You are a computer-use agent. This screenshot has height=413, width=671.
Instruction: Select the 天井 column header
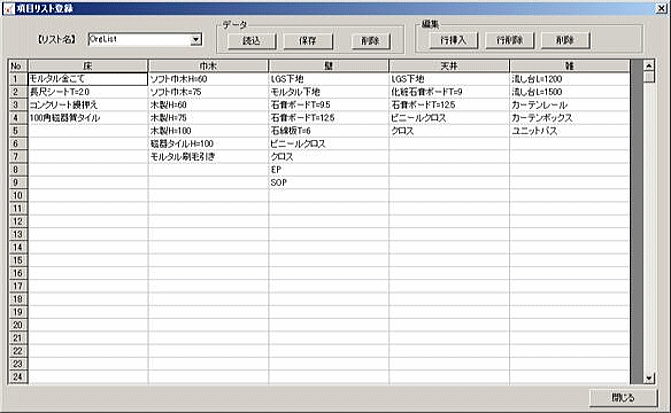click(x=448, y=66)
